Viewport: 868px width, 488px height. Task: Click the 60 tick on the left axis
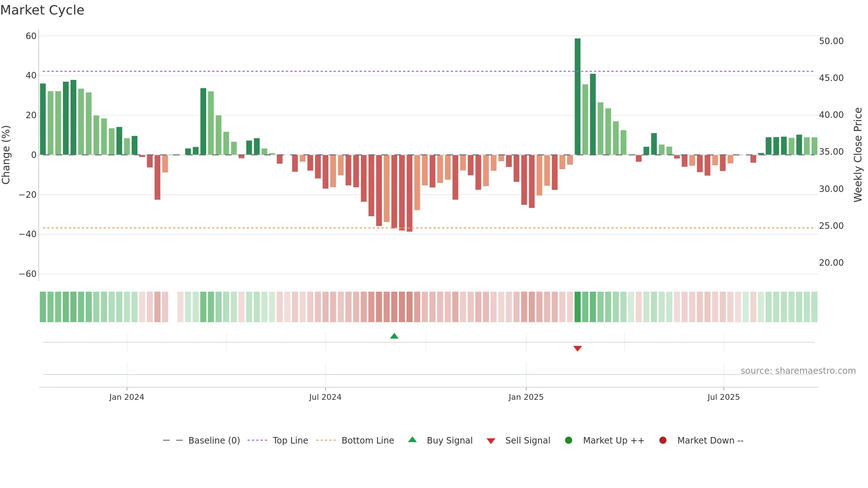point(31,36)
